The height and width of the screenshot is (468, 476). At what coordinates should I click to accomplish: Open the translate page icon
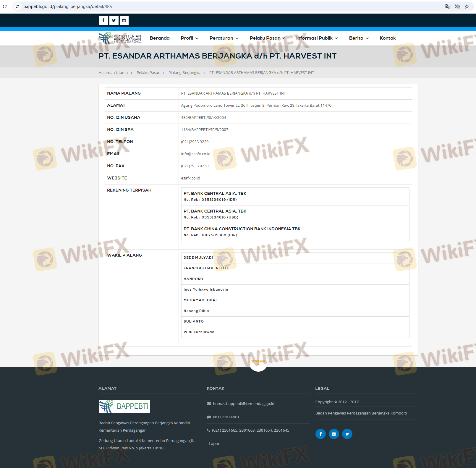click(448, 7)
